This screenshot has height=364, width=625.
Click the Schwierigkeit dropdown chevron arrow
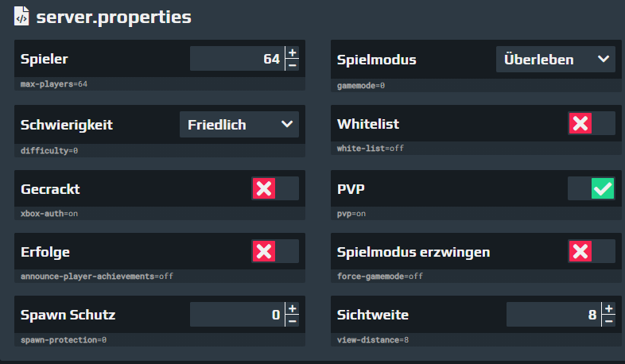click(x=287, y=124)
